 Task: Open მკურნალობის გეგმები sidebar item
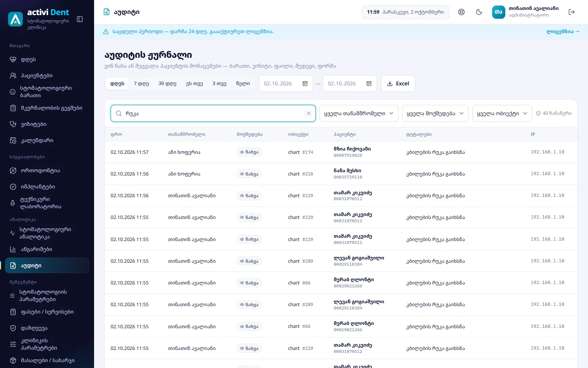47,108
